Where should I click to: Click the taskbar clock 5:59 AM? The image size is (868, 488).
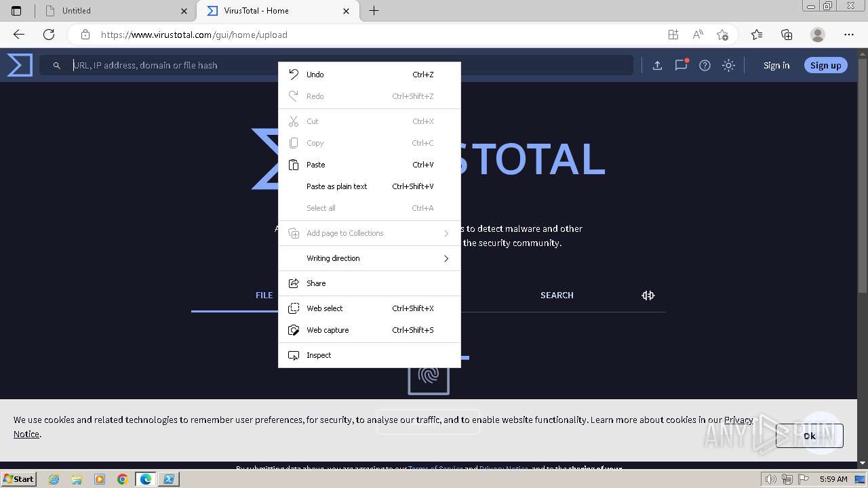833,479
